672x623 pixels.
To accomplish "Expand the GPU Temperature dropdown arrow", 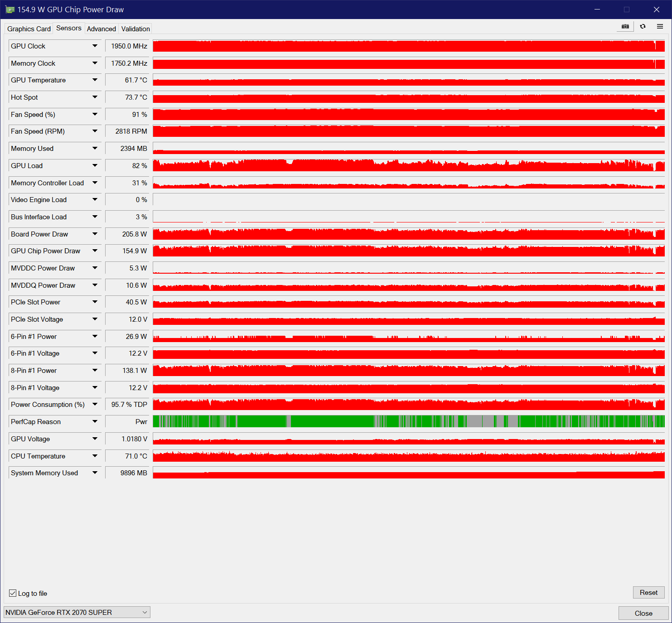I will (95, 80).
